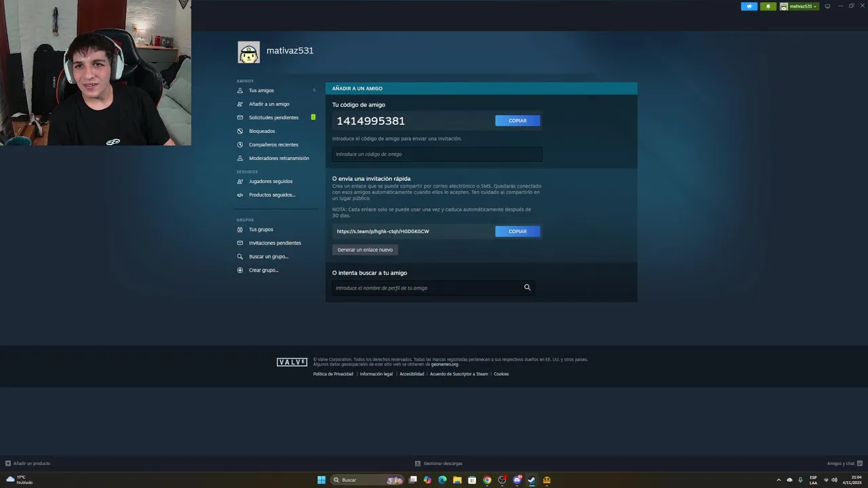868x488 pixels.
Task: Open Compañeros recientes
Action: click(273, 144)
